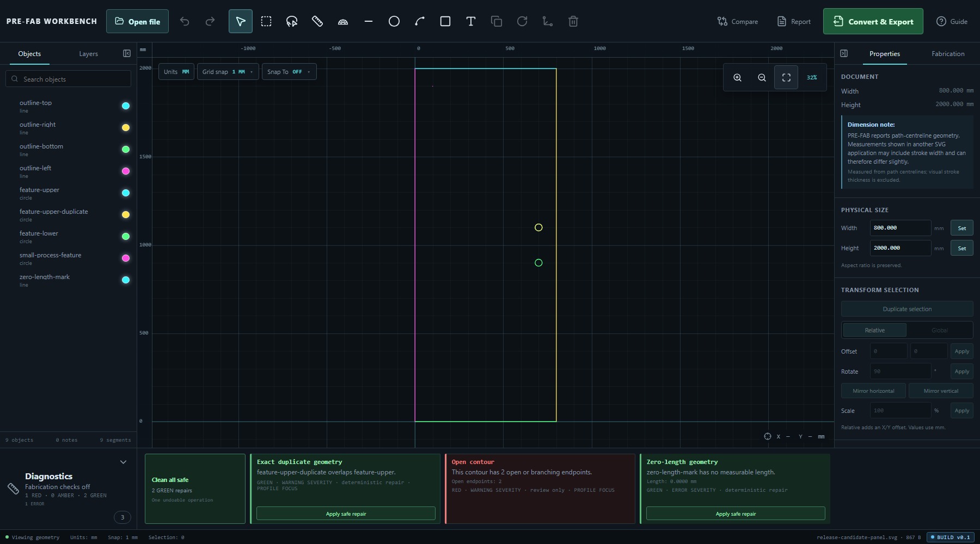Image resolution: width=980 pixels, height=544 pixels.
Task: Open the Units MM selector
Action: point(176,72)
